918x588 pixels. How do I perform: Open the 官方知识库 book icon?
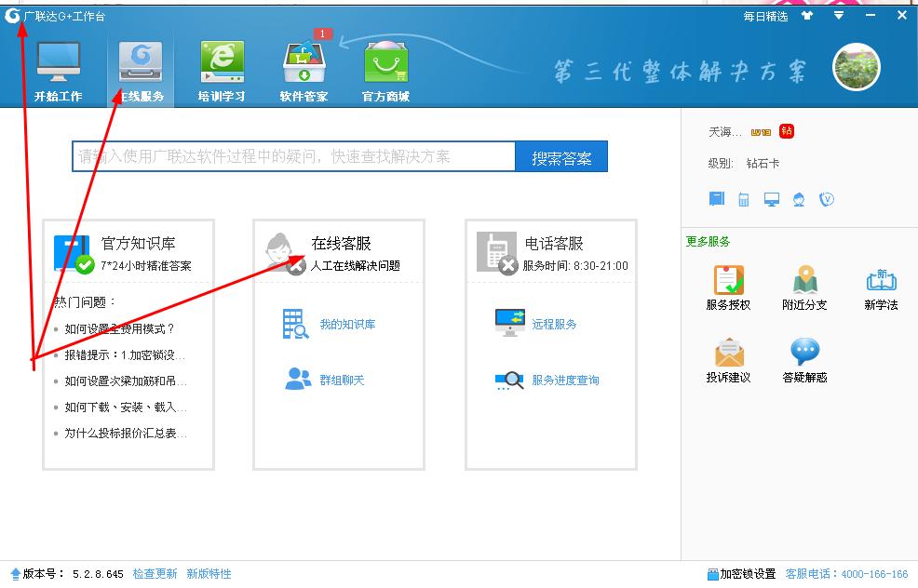tap(73, 253)
